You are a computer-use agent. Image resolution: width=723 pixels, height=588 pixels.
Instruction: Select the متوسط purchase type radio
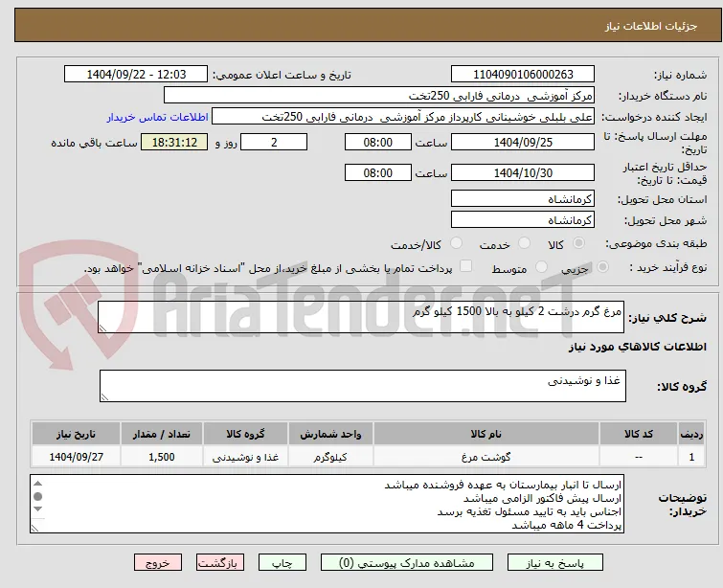pos(541,267)
